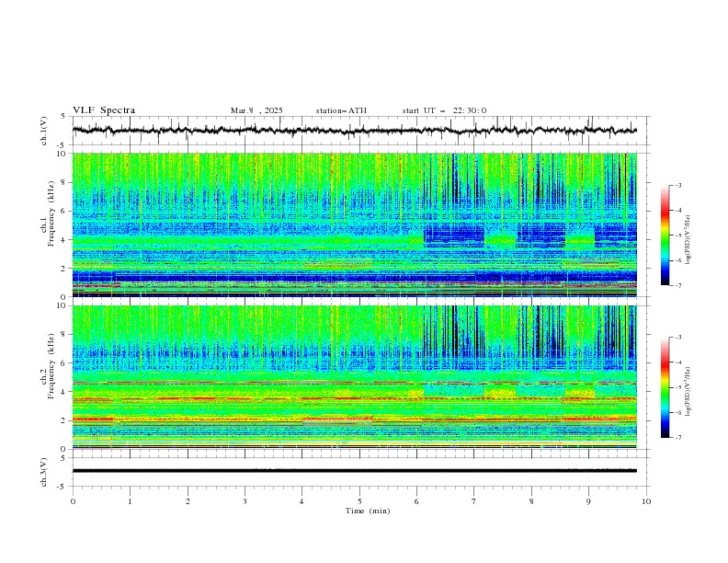Click the ch.3 waveform trace panel

pos(360,472)
